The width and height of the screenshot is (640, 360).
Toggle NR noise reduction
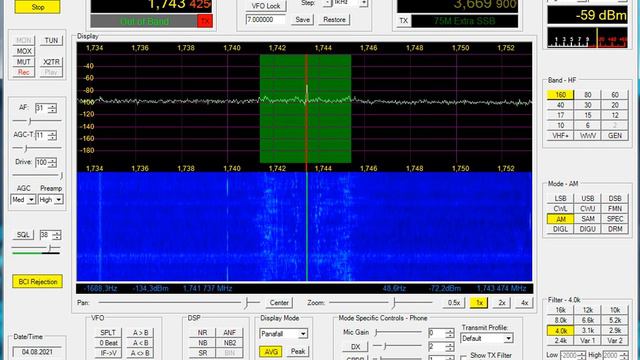(202, 333)
